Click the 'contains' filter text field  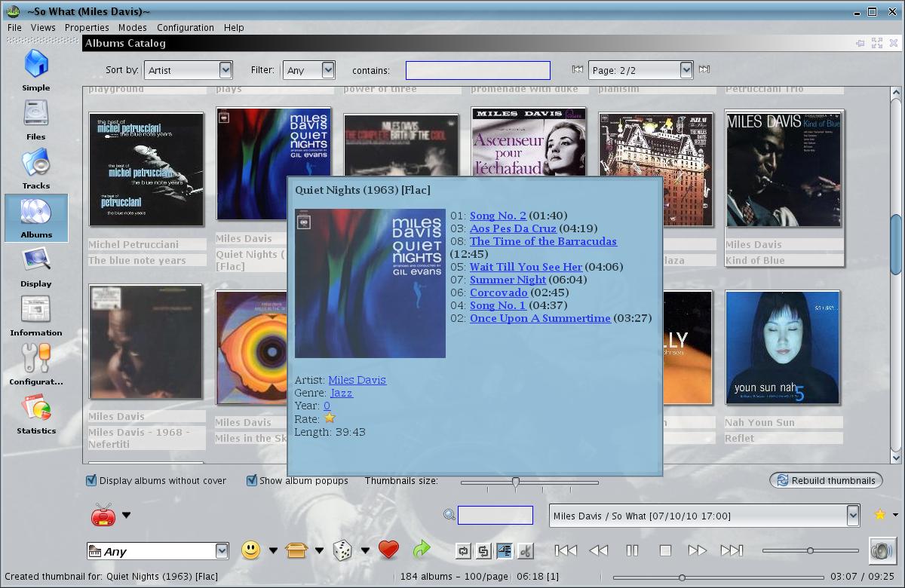tap(478, 70)
